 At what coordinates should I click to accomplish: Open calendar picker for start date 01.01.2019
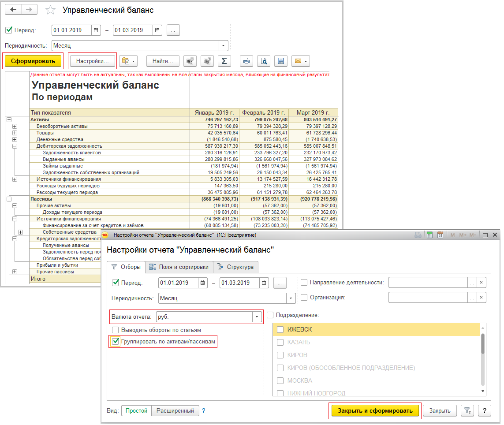coord(96,30)
